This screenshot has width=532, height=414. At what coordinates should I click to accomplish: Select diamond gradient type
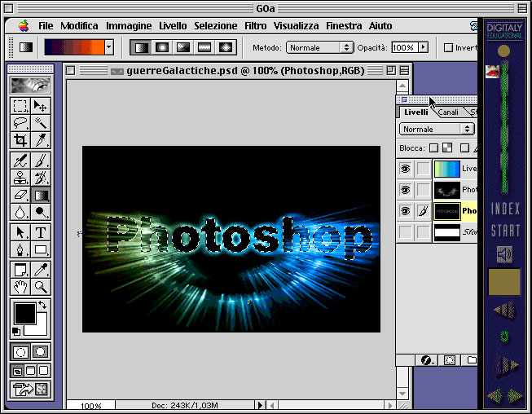coord(226,47)
